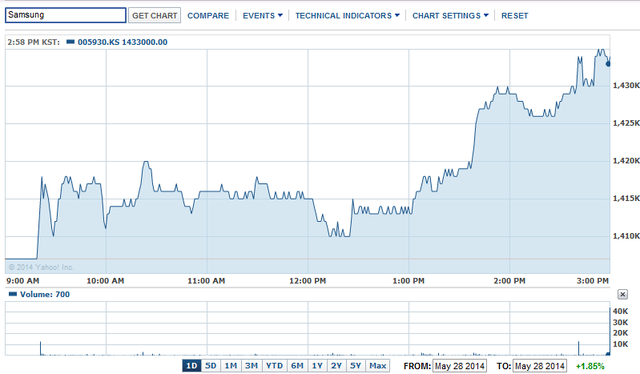Choose the 6M range
The image size is (640, 374).
point(297,366)
